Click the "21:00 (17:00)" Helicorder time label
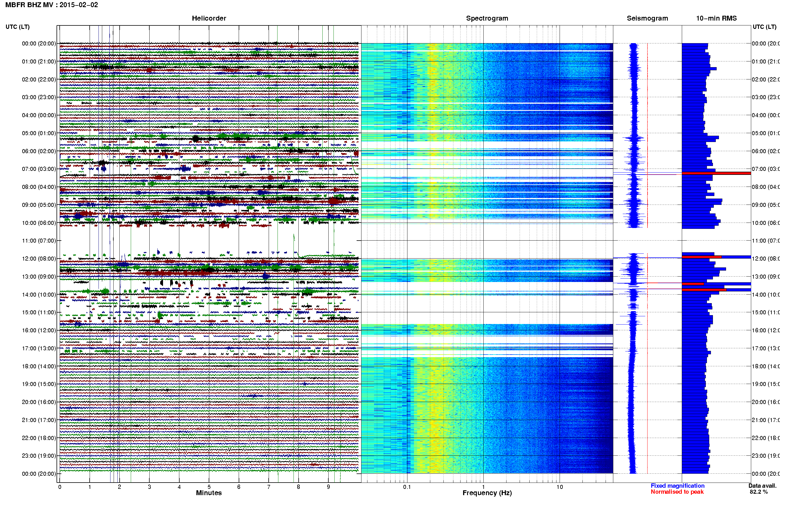 (x=39, y=420)
